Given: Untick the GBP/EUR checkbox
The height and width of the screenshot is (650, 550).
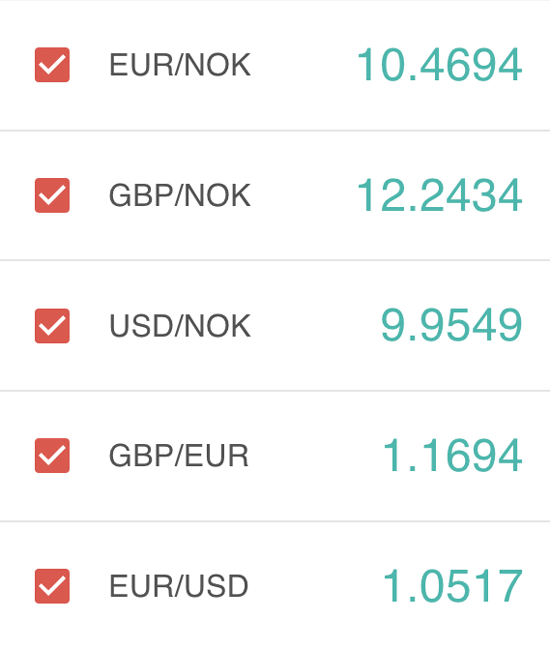Looking at the screenshot, I should [x=52, y=455].
